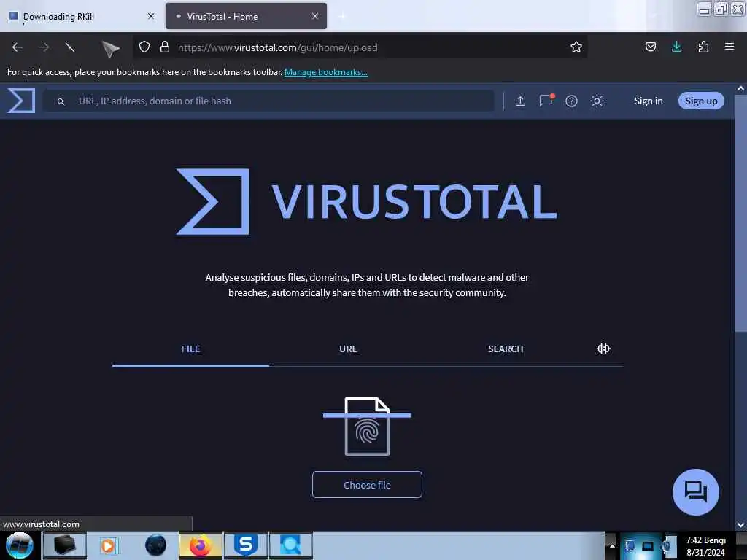Click the tracking protection shield icon

pos(144,47)
